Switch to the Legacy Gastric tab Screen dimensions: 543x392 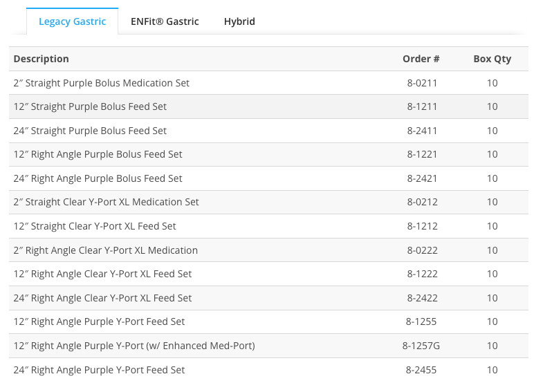pyautogui.click(x=72, y=21)
